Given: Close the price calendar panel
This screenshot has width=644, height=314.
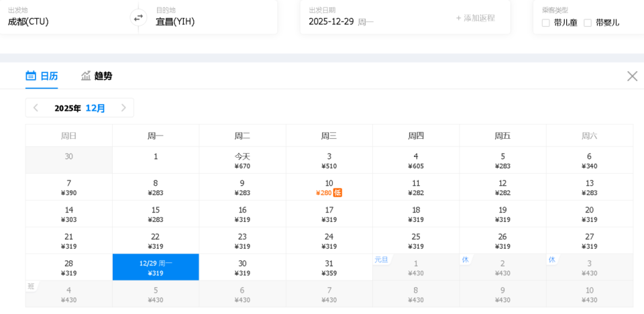Looking at the screenshot, I should click(632, 76).
